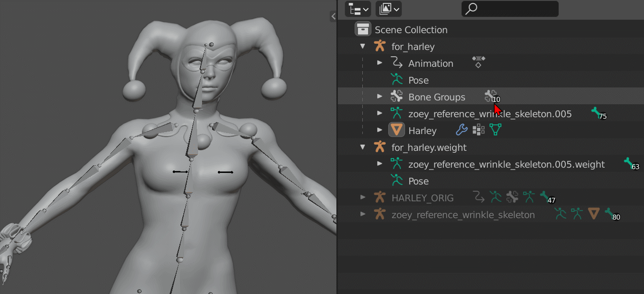This screenshot has height=294, width=644.
Task: Collapse the for_harley.weight armature tree
Action: [363, 147]
